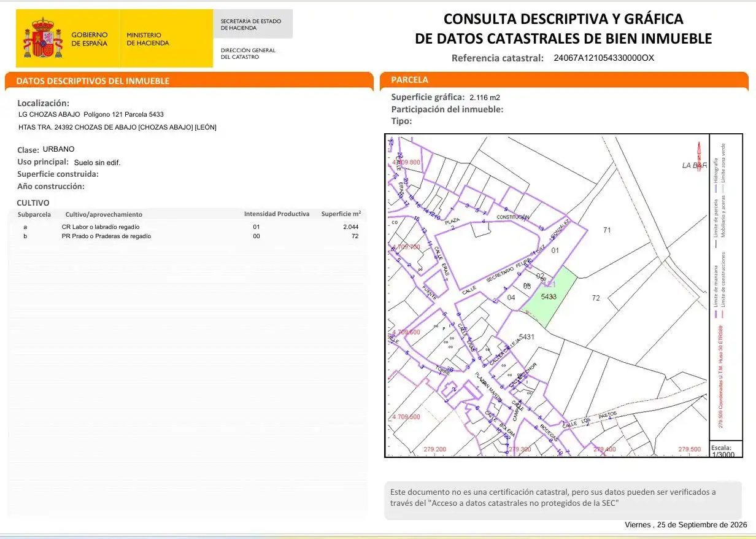
Task: Click the 'Suelo sin edif.' value
Action: (97, 163)
